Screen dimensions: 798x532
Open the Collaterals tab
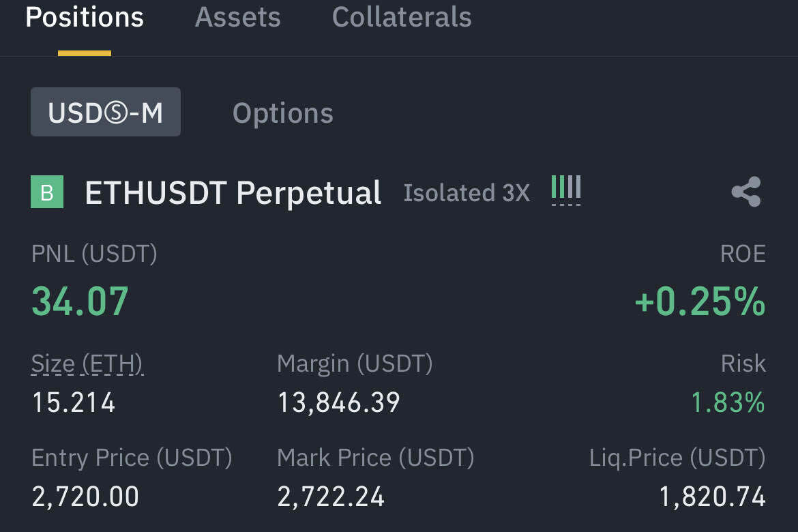[402, 18]
